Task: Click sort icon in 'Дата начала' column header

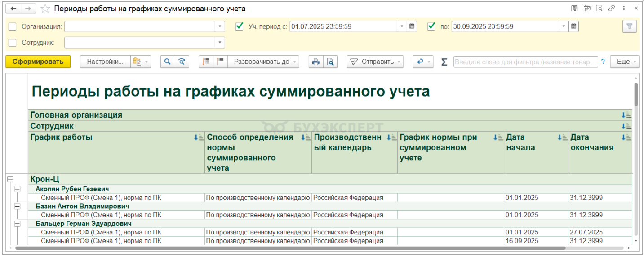Action: pyautogui.click(x=562, y=137)
